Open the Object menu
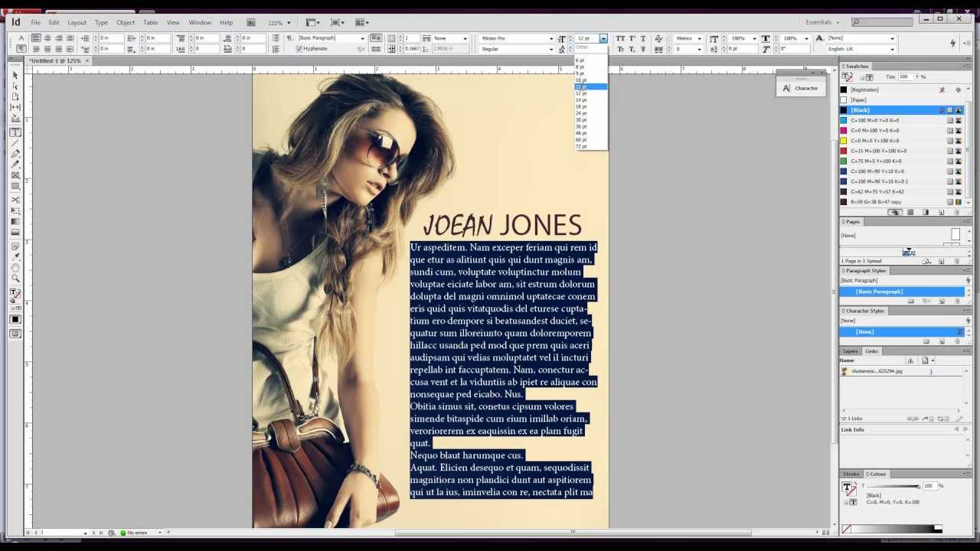The width and height of the screenshot is (980, 551). click(126, 22)
